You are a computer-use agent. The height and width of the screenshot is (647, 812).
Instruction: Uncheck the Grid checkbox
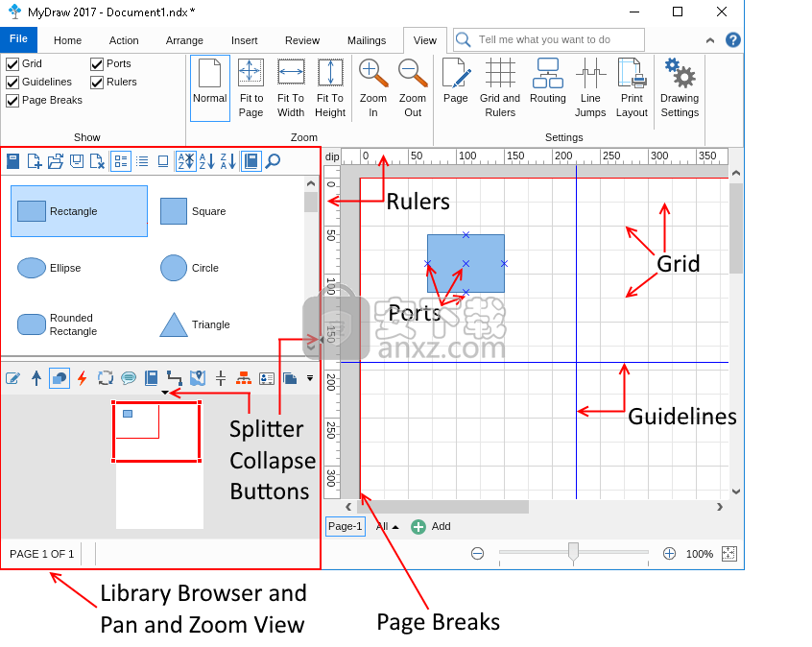click(x=12, y=64)
